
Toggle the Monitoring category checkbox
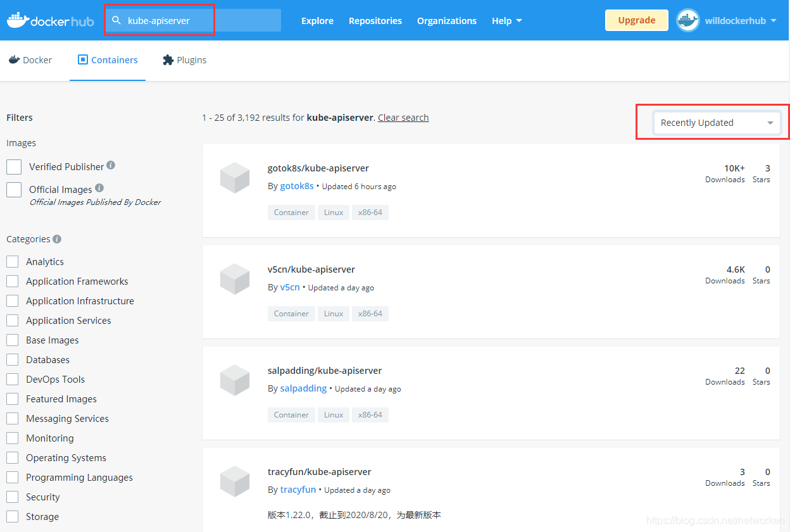[x=12, y=438]
